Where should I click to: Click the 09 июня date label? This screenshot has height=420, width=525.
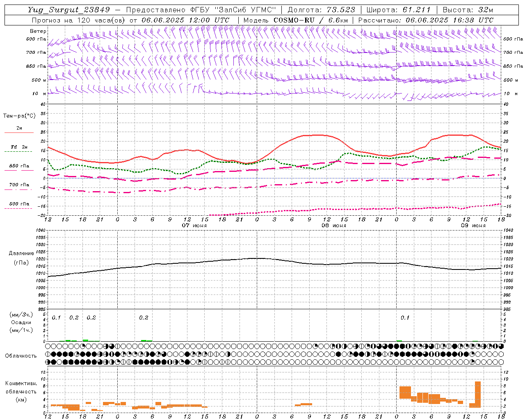tap(473, 226)
